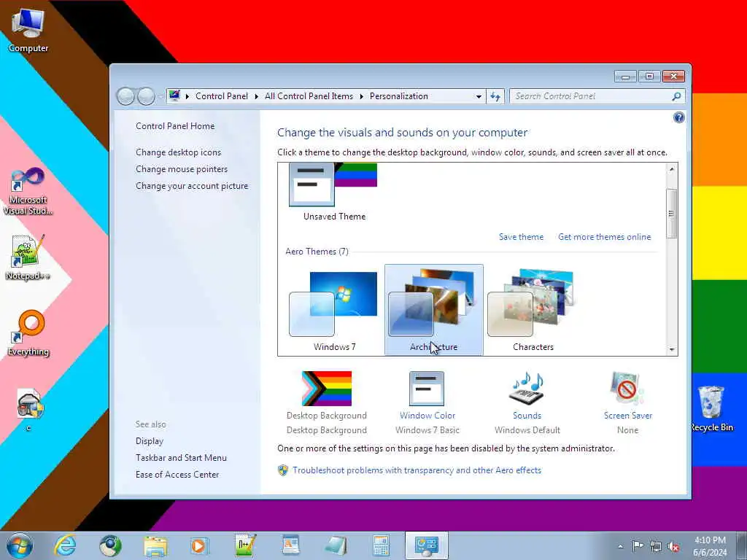Click the refresh button beside address bar
Image resolution: width=747 pixels, height=560 pixels.
[495, 97]
